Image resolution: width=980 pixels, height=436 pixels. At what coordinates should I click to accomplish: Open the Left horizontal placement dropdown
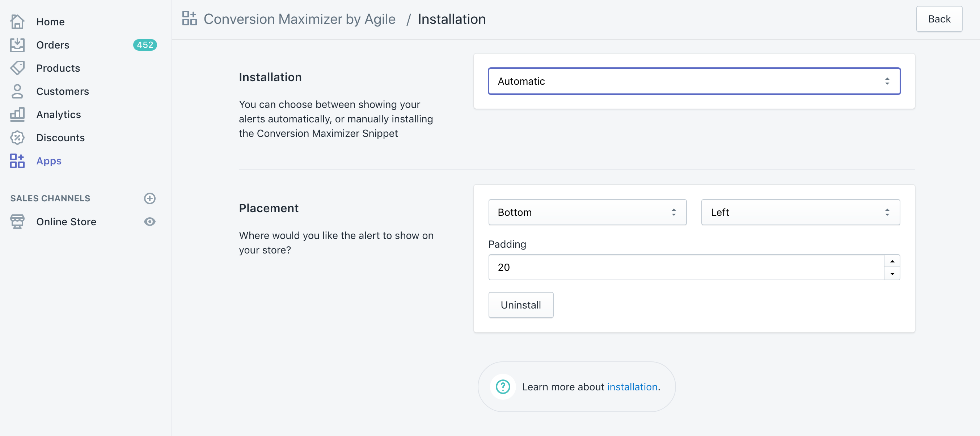pyautogui.click(x=800, y=212)
